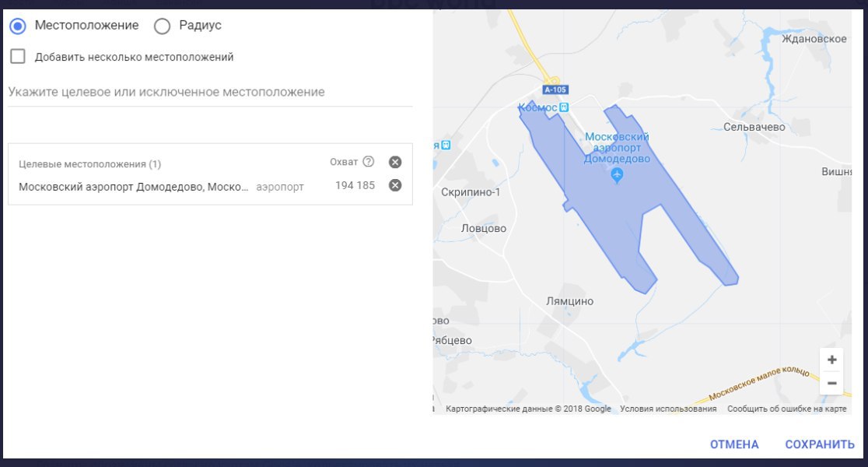
Task: Click the Картографические данные 2018 Google text
Action: click(x=528, y=409)
